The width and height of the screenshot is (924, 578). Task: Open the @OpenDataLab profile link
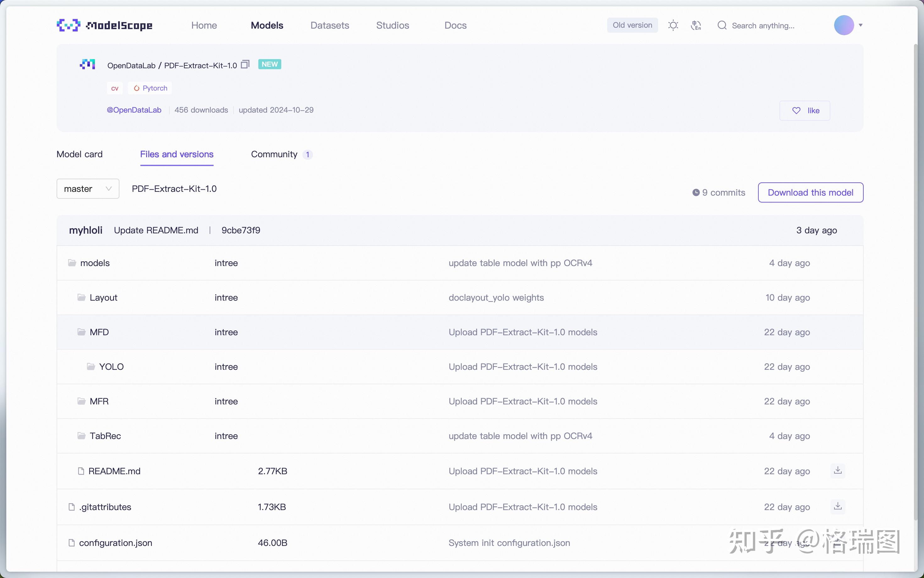click(x=134, y=110)
